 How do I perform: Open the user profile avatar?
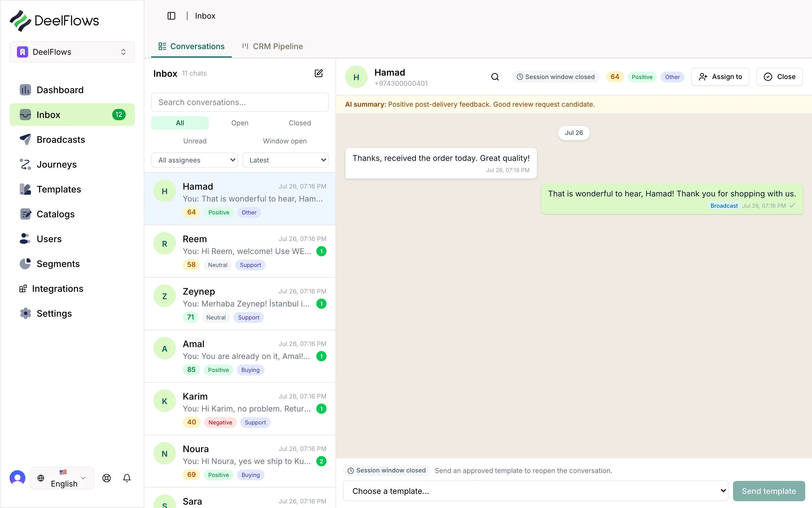(x=17, y=478)
